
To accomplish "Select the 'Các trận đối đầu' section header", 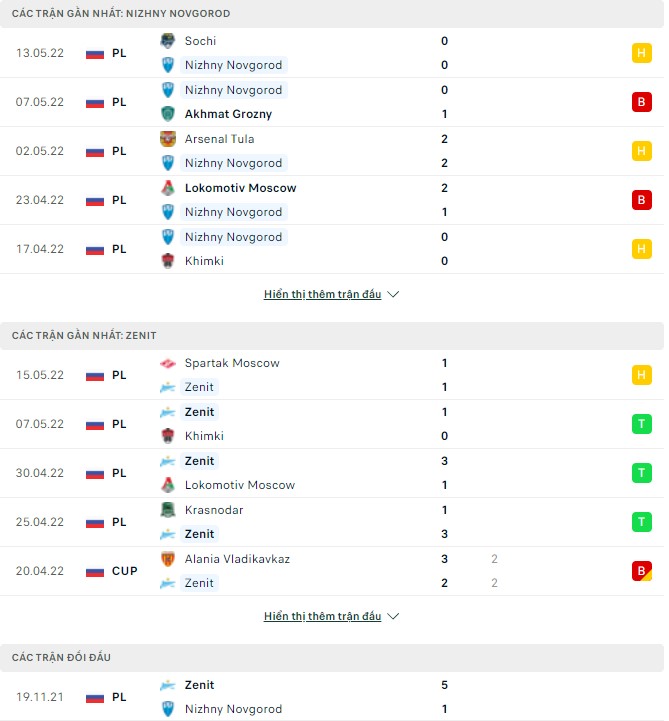I will tap(62, 657).
